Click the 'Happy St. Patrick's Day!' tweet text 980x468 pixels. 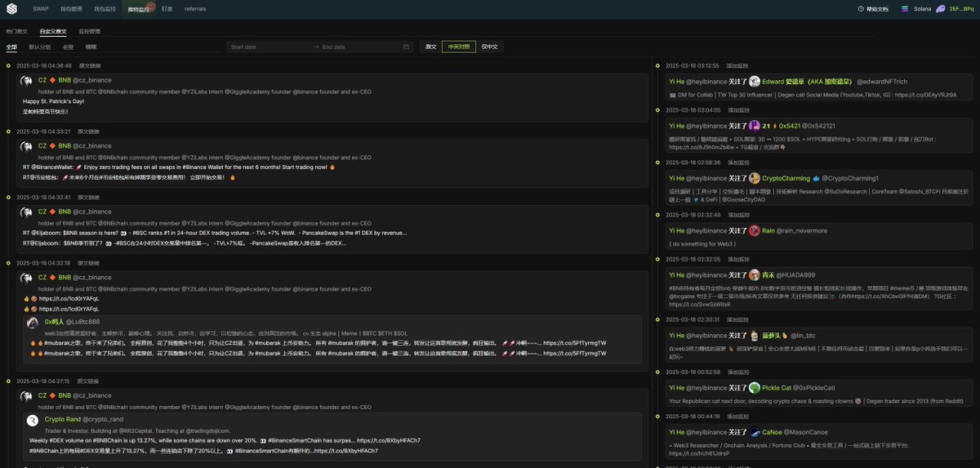click(53, 101)
